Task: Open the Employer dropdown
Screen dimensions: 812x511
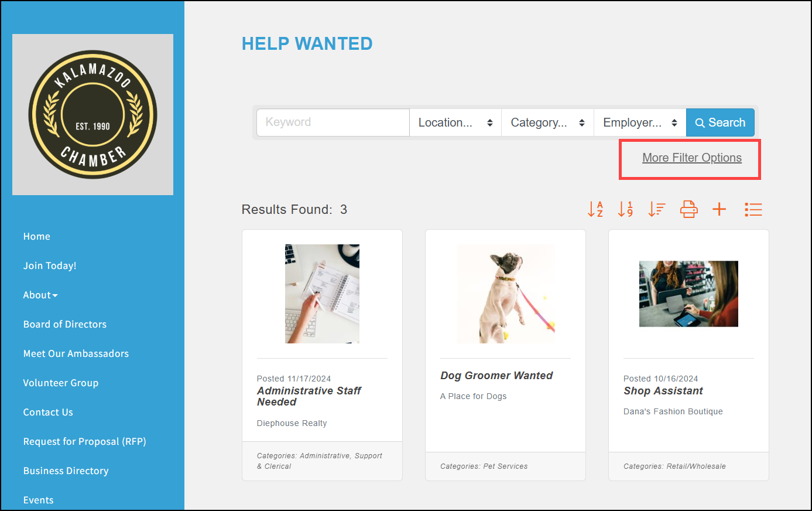Action: (x=640, y=122)
